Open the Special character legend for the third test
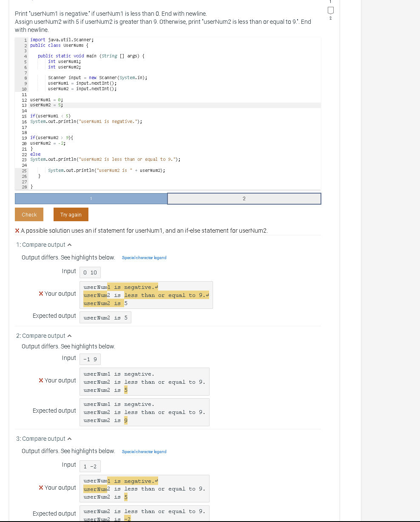420x522 pixels. click(x=144, y=451)
